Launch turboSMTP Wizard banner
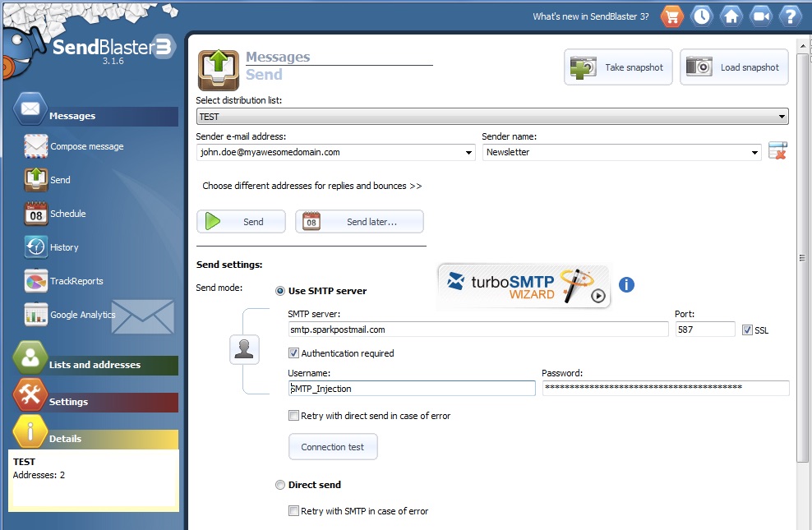Image resolution: width=812 pixels, height=530 pixels. tap(524, 286)
